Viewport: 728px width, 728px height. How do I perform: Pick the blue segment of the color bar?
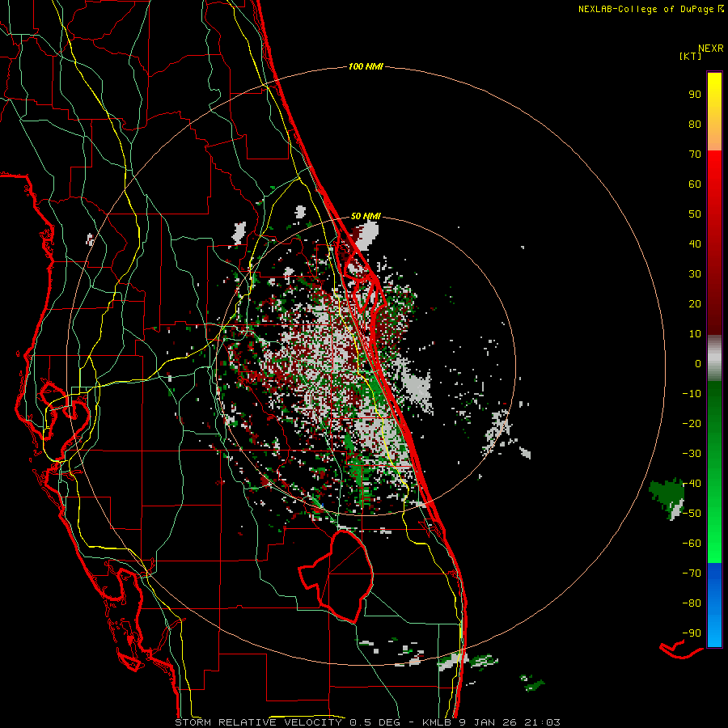pyautogui.click(x=714, y=605)
